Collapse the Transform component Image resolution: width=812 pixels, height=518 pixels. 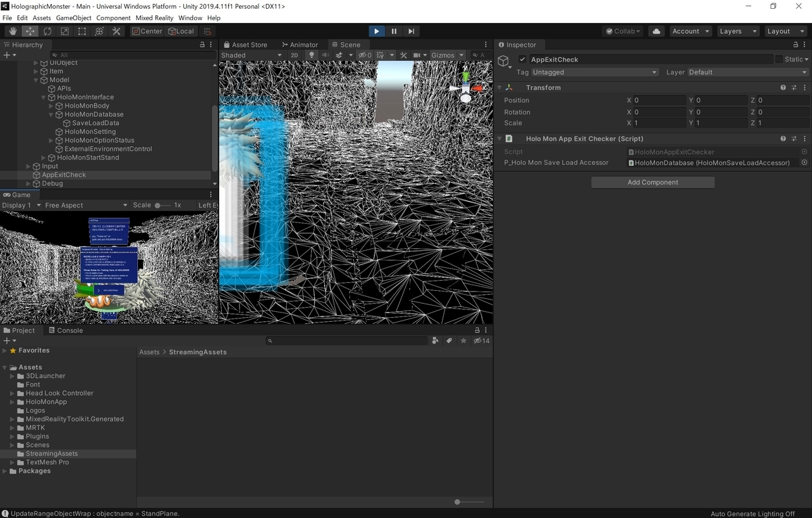(499, 88)
